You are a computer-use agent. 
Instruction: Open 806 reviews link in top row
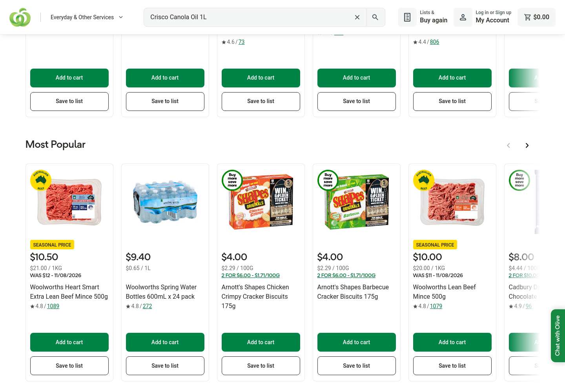pos(434,42)
